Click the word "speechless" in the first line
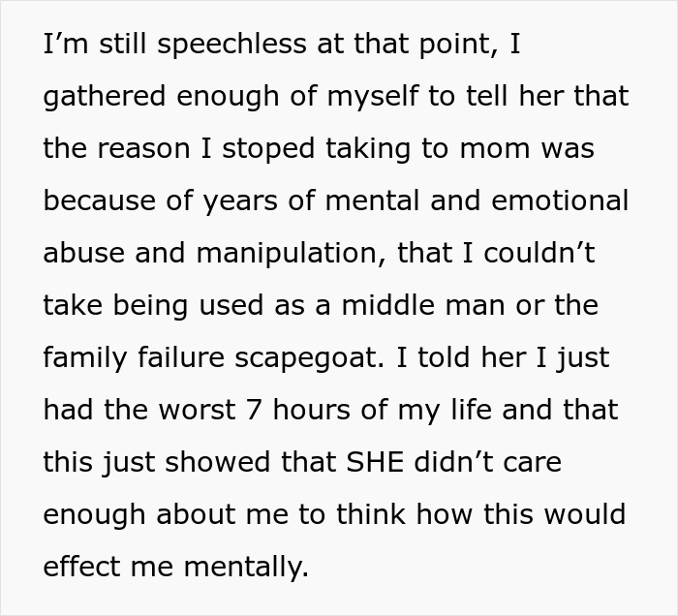The image size is (678, 616). (231, 45)
